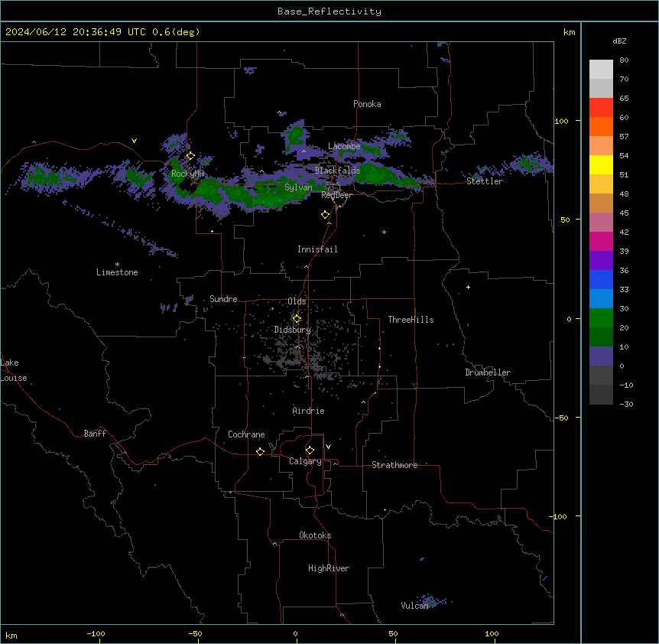Image resolution: width=659 pixels, height=644 pixels.
Task: Select the orange 60-57 dBZ legend swatch
Action: pos(601,126)
